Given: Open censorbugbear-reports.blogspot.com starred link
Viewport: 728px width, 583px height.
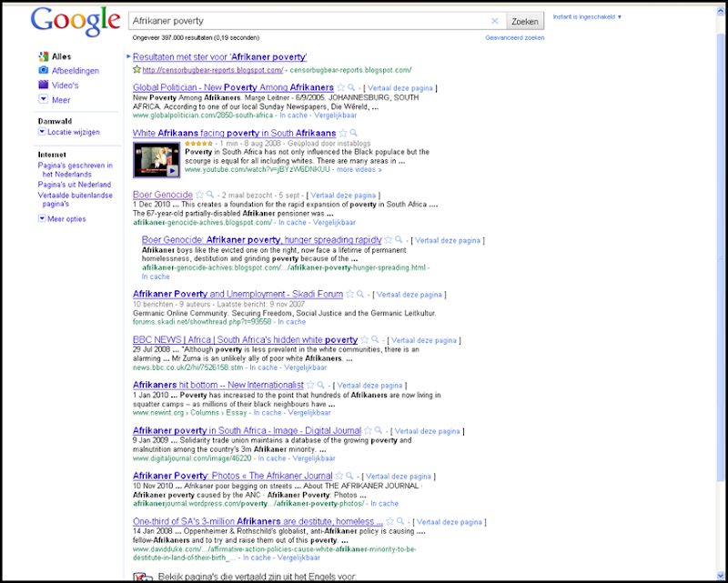Looking at the screenshot, I should click(213, 70).
